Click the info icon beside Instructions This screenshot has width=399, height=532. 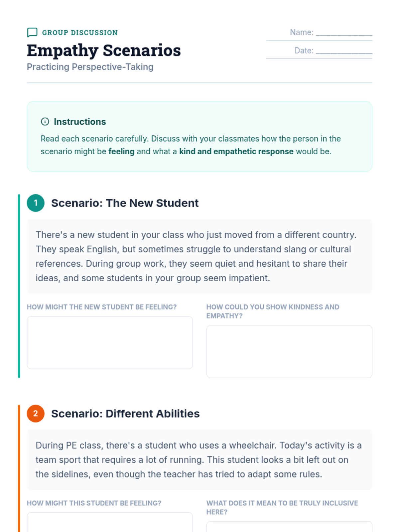(x=45, y=122)
